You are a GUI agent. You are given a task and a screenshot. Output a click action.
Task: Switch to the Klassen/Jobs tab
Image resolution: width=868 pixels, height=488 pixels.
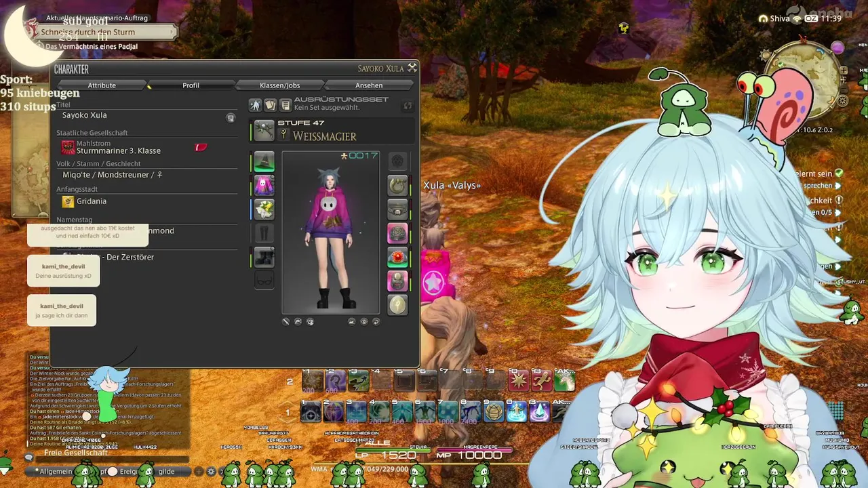(279, 85)
